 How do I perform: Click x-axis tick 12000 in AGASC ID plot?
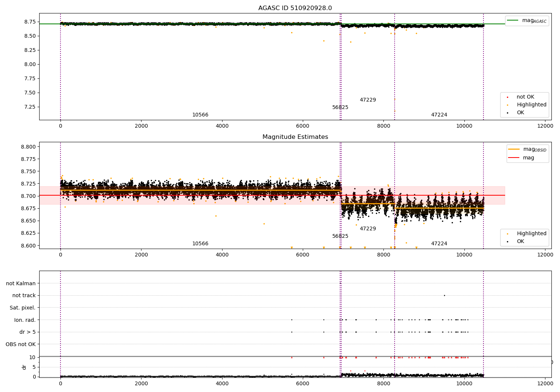545,126
